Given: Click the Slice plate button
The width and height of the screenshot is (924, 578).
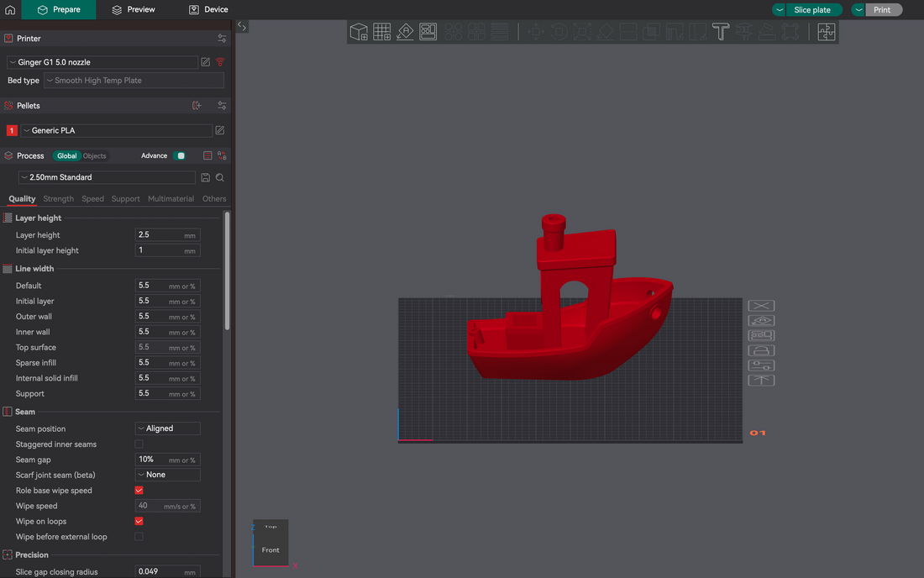Looking at the screenshot, I should coord(812,10).
